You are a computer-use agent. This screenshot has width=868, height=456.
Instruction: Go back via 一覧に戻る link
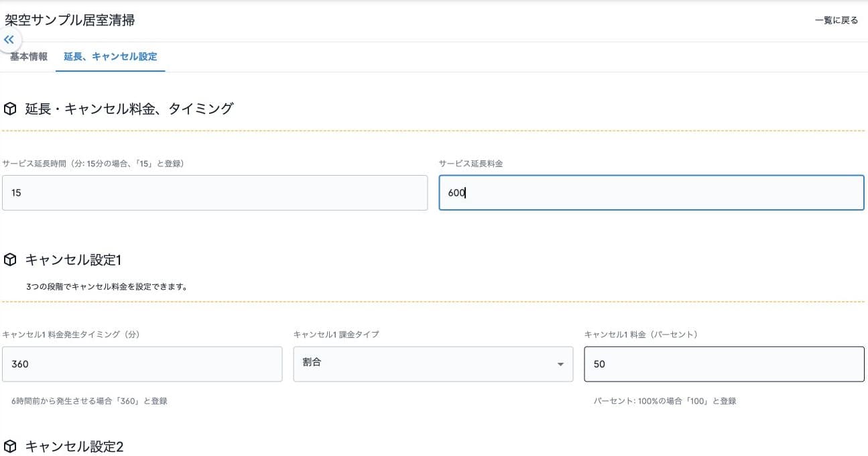pos(836,21)
